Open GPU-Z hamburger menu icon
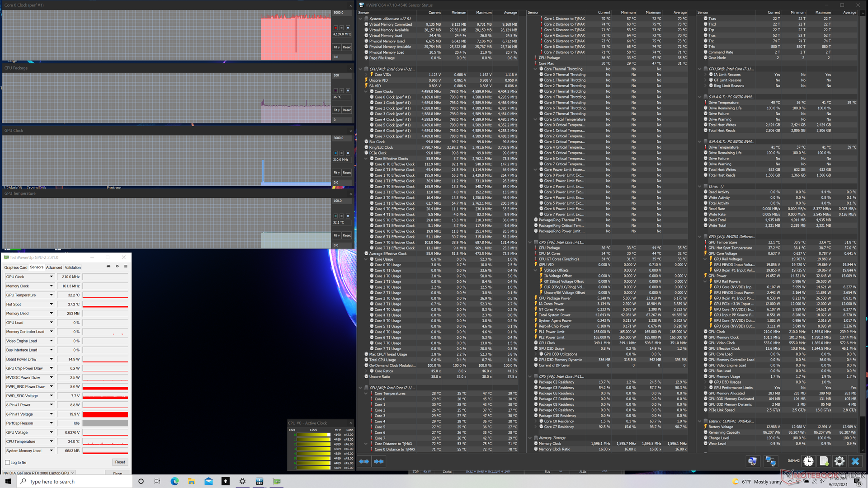 coord(126,267)
